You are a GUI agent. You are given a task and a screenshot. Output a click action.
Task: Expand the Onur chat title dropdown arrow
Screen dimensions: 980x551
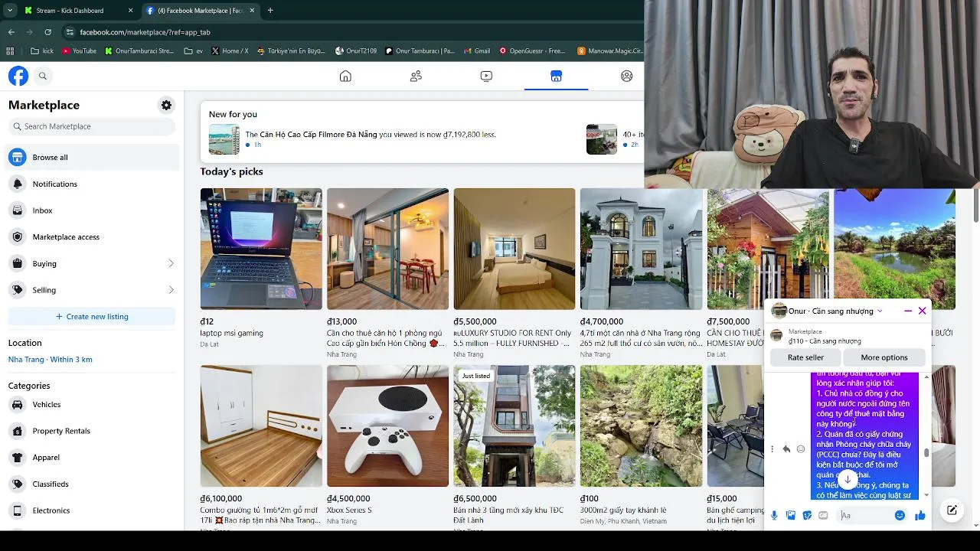880,311
